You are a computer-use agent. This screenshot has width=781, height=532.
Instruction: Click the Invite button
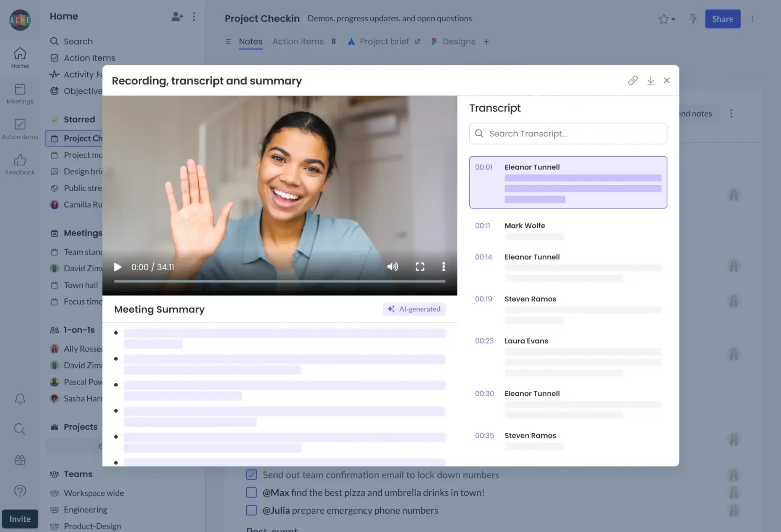(20, 519)
